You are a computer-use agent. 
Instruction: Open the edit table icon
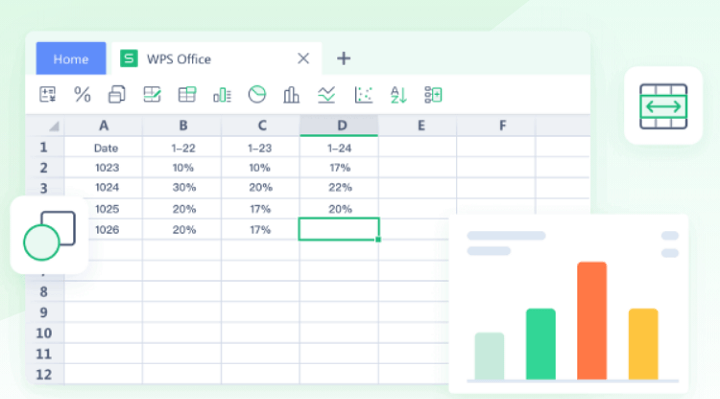152,95
